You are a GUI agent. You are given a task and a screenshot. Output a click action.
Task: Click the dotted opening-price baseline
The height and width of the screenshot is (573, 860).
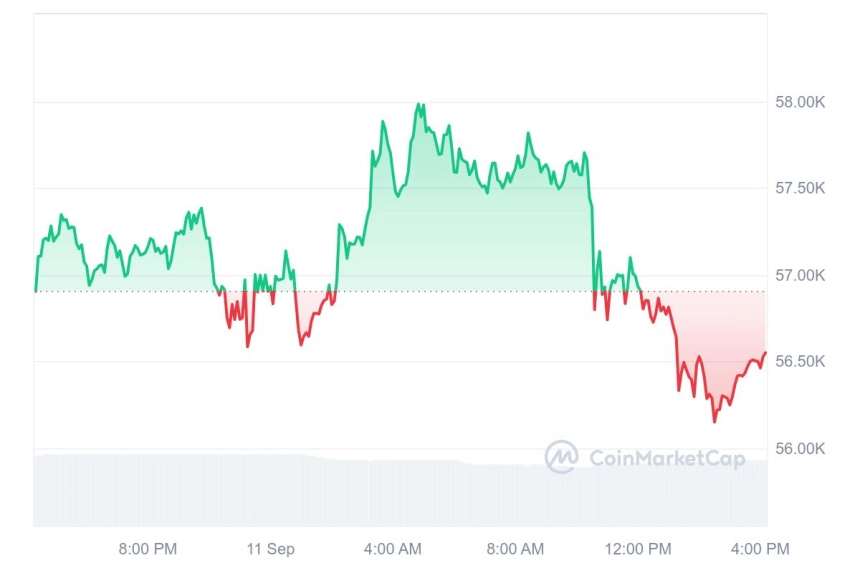(400, 292)
